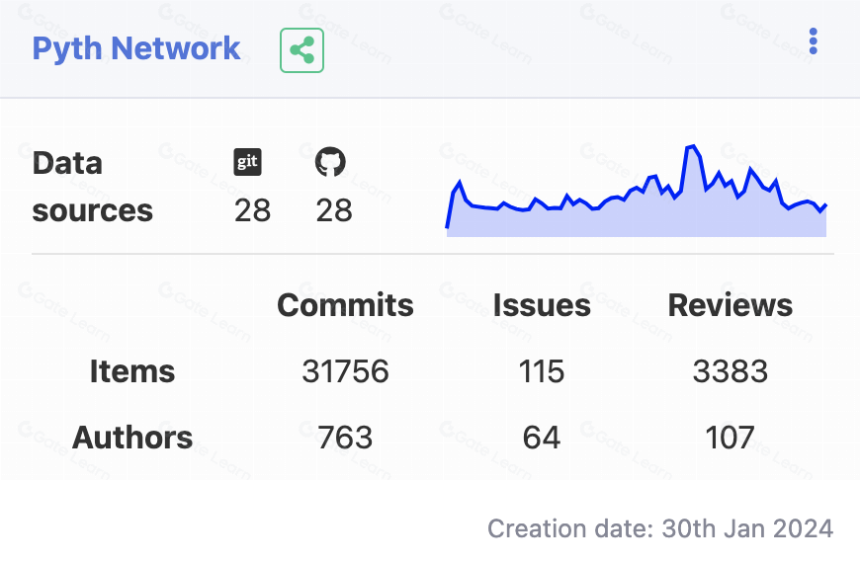Image resolution: width=860 pixels, height=563 pixels.
Task: Click the Authors row label
Action: click(x=132, y=437)
